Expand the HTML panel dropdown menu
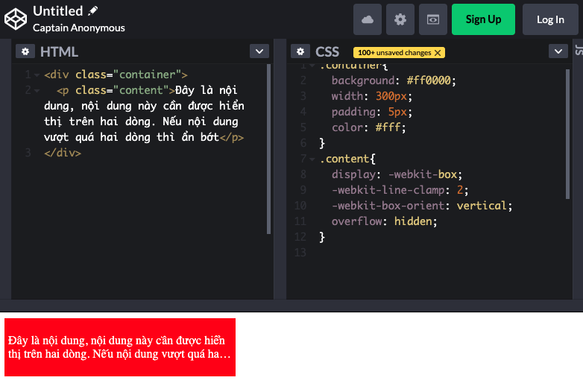Image resolution: width=583 pixels, height=392 pixels. point(259,51)
